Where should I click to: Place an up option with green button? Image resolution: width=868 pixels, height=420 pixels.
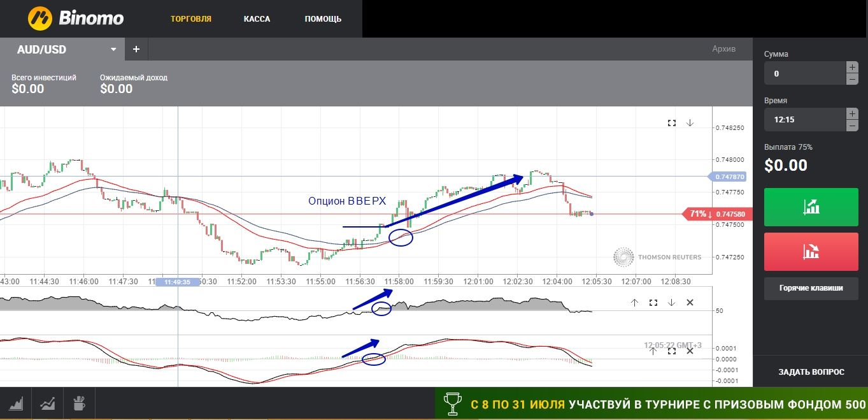click(811, 206)
